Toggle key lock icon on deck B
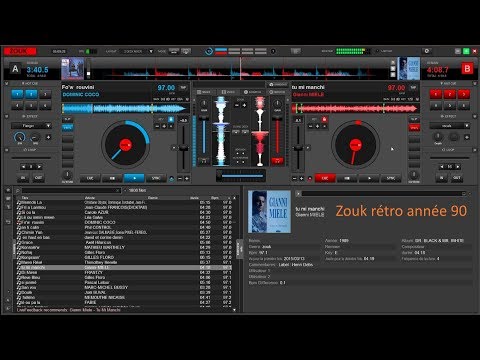This screenshot has height=360, width=480. pos(324,119)
